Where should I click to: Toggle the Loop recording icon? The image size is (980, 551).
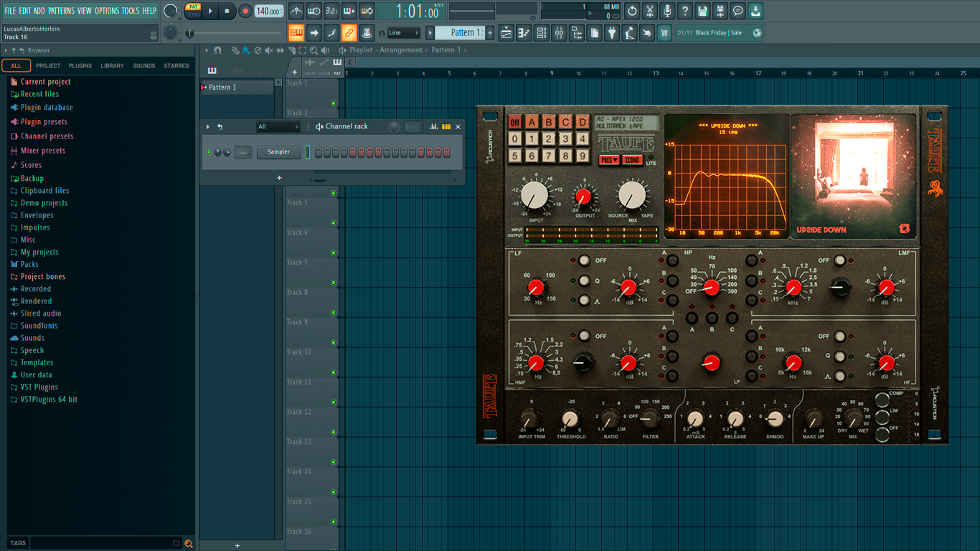[x=367, y=11]
